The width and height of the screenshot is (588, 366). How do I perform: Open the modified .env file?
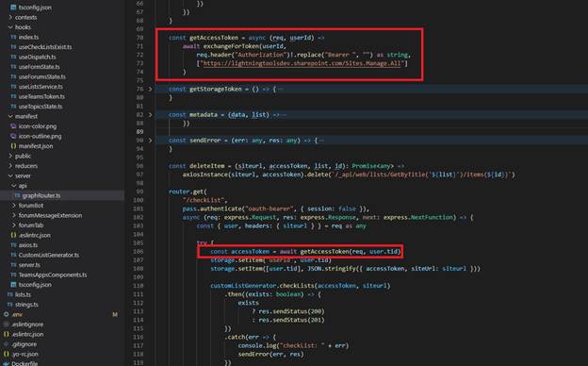tap(17, 314)
